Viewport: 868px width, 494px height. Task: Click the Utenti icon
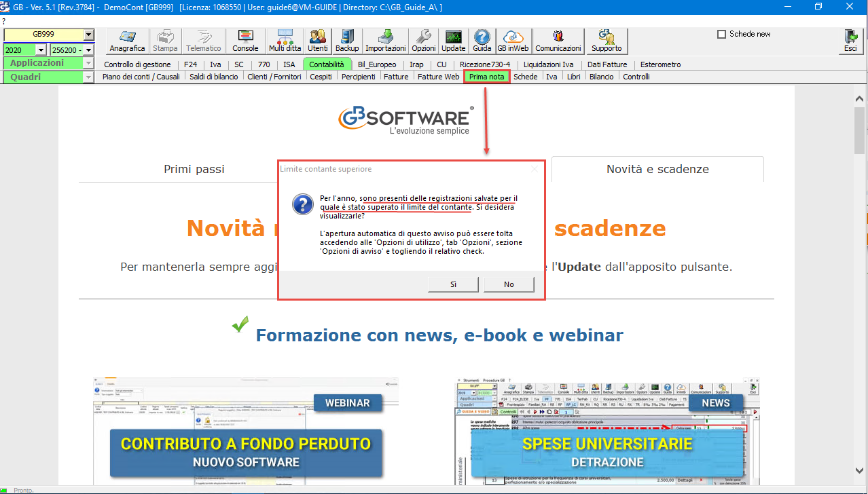pyautogui.click(x=317, y=41)
